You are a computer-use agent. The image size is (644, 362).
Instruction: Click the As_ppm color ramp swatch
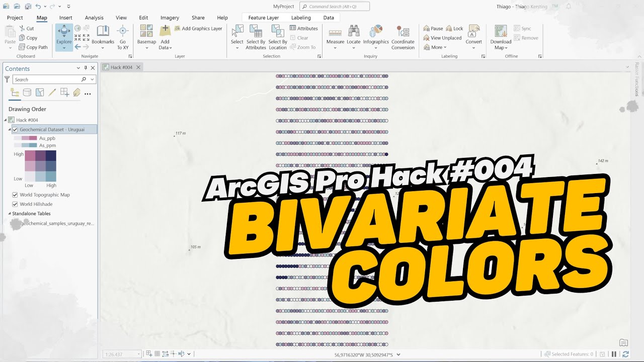(x=26, y=145)
